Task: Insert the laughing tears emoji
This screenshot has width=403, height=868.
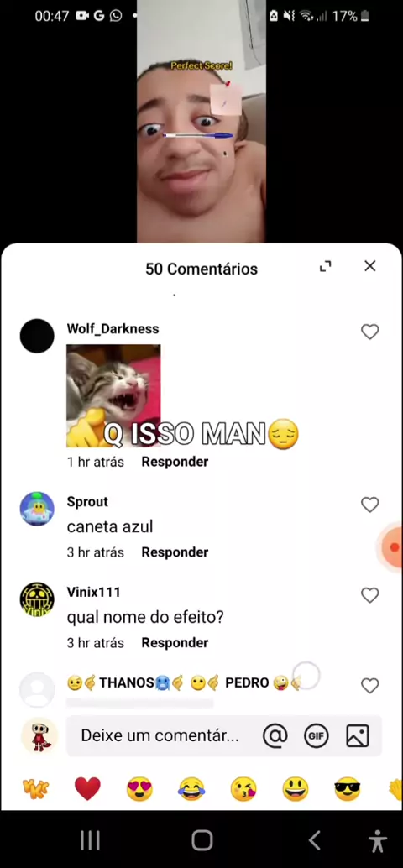Action: click(191, 789)
